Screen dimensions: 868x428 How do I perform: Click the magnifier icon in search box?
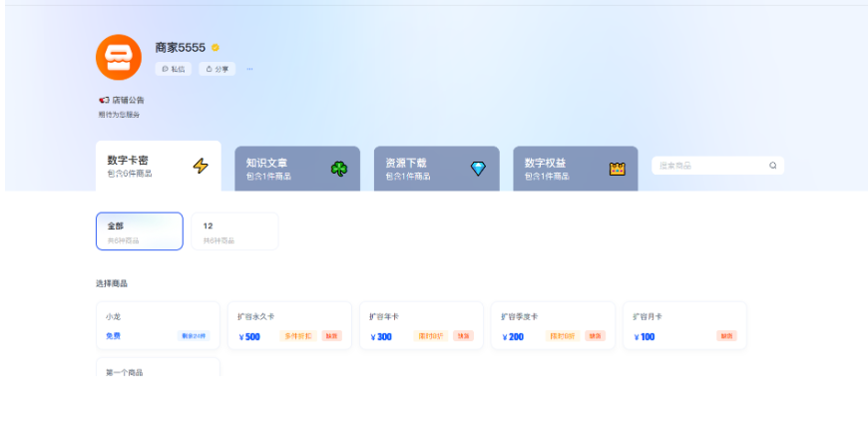[772, 166]
